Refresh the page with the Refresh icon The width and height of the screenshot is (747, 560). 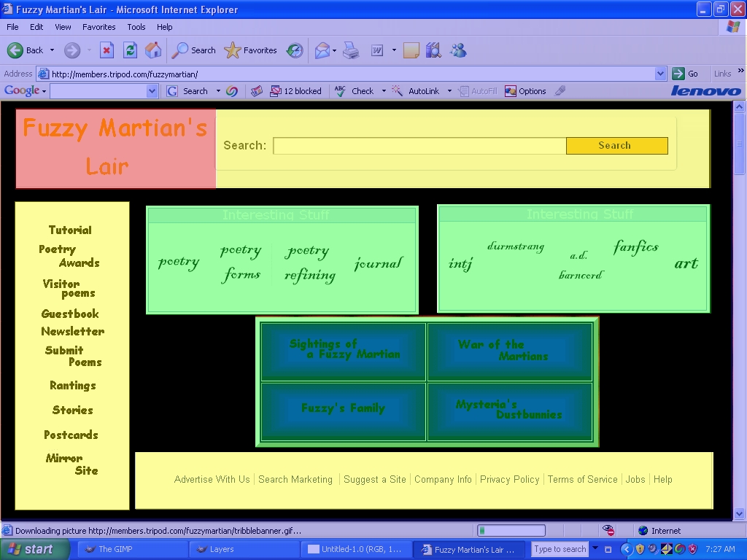pyautogui.click(x=130, y=50)
